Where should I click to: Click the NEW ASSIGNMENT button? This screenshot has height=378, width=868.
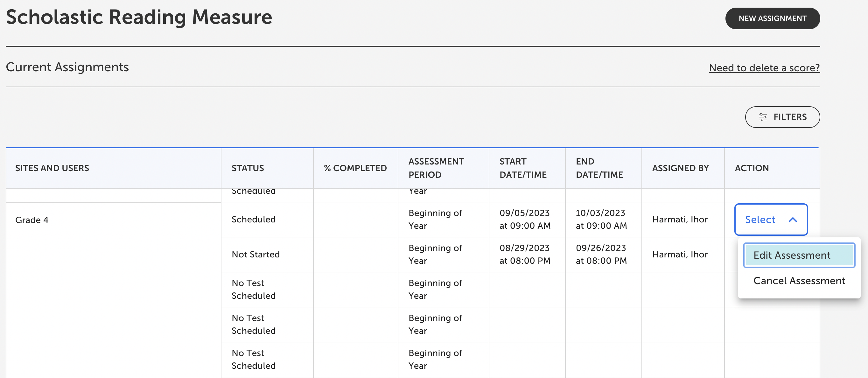[772, 18]
